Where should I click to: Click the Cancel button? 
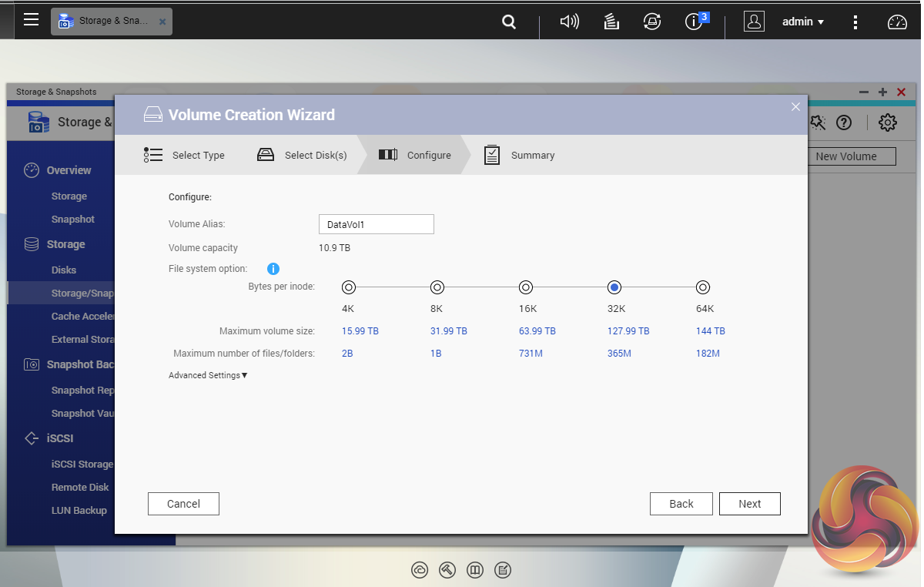[183, 504]
